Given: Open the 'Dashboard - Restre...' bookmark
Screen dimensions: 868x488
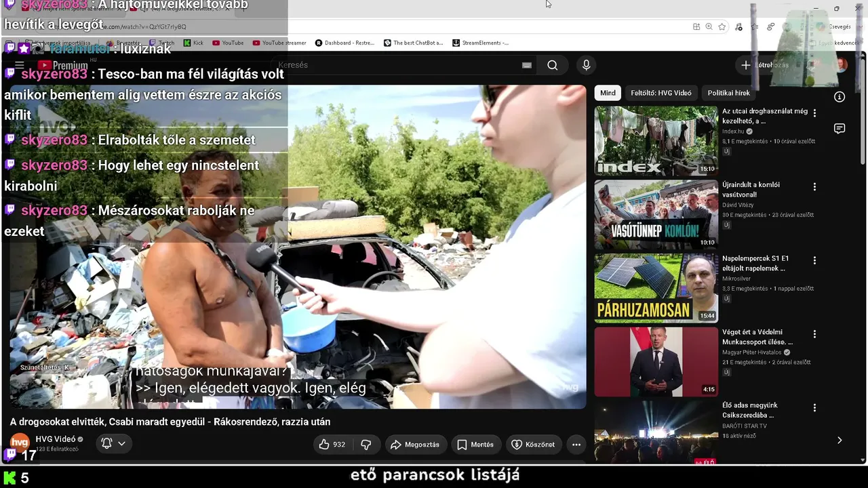Looking at the screenshot, I should (344, 43).
